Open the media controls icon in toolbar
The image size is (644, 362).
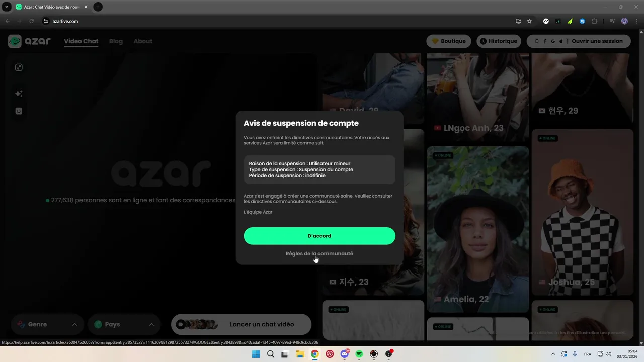tap(612, 21)
